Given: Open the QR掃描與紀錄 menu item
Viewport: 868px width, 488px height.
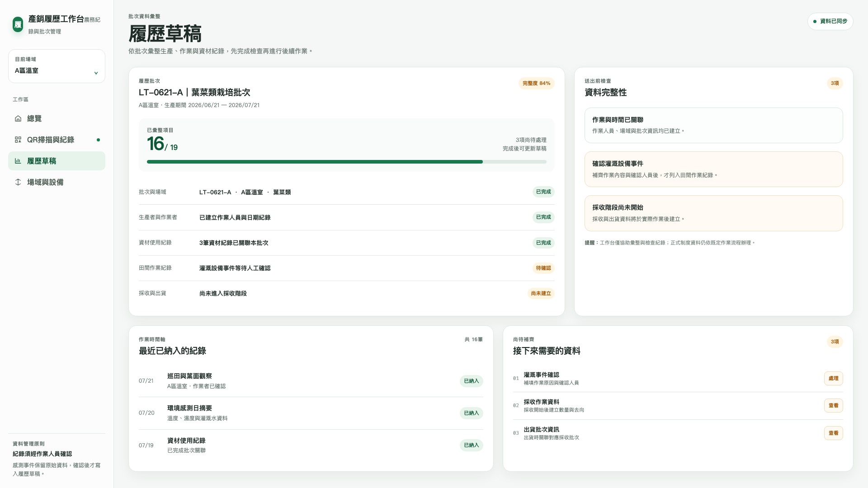Looking at the screenshot, I should pyautogui.click(x=57, y=140).
